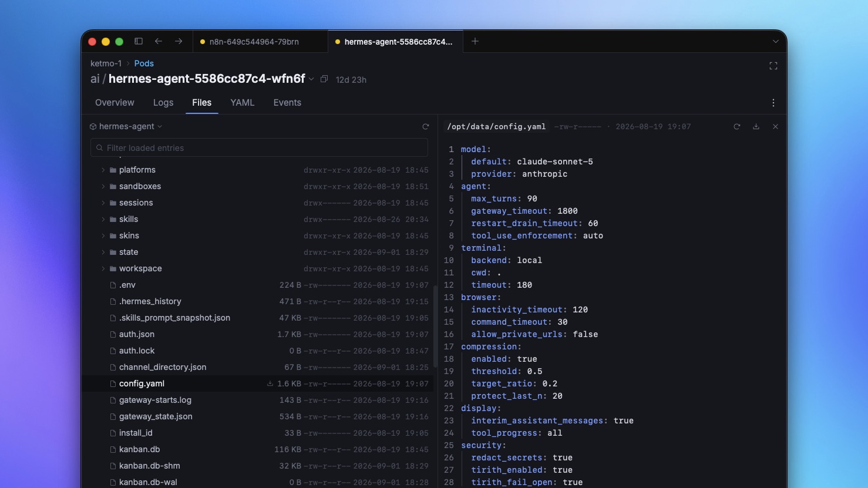Open the YAML tab

(242, 102)
